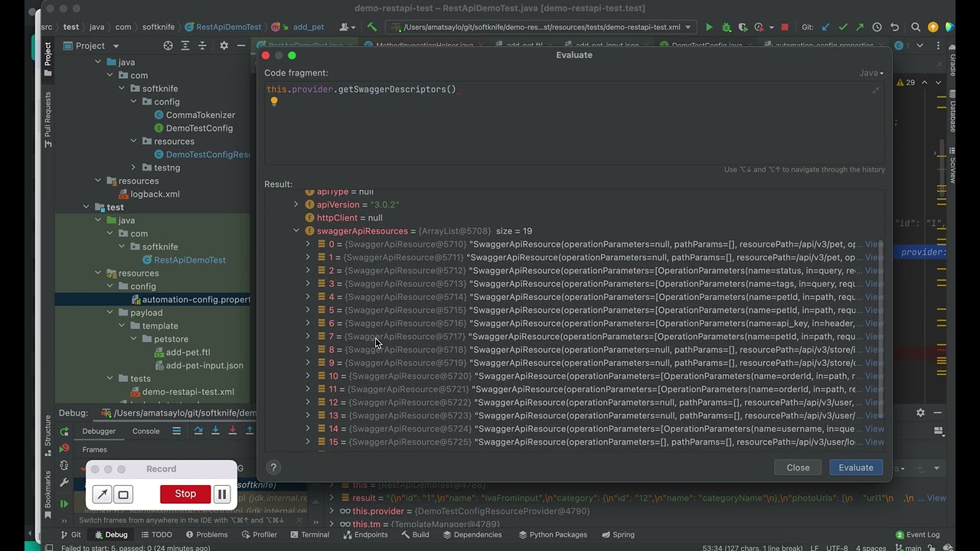Click the Evaluate button
This screenshot has width=980, height=551.
click(856, 468)
